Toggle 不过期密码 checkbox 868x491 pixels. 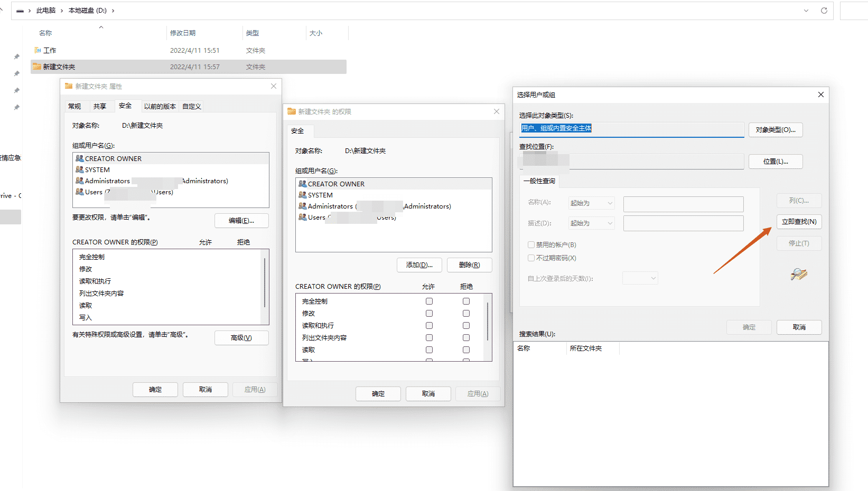[531, 258]
